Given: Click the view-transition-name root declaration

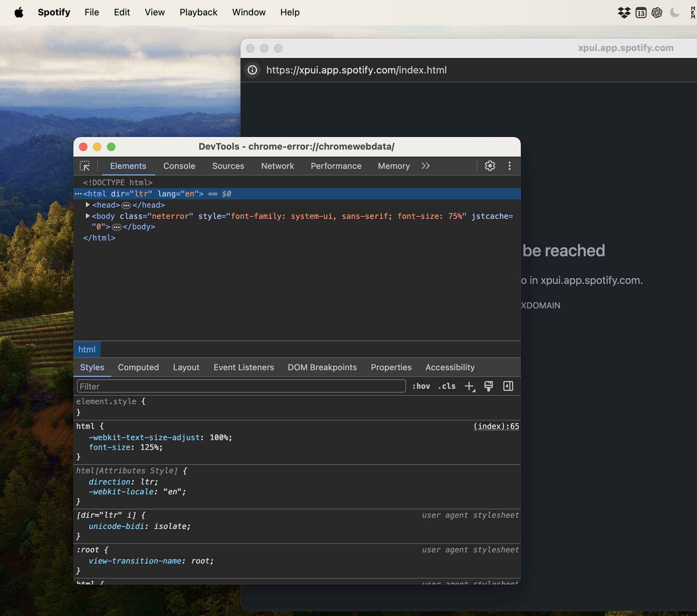Looking at the screenshot, I should pyautogui.click(x=151, y=561).
